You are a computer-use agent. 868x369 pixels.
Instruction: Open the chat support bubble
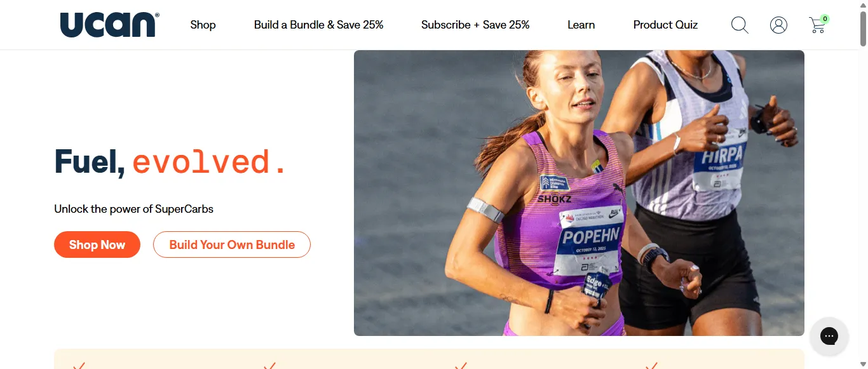829,336
